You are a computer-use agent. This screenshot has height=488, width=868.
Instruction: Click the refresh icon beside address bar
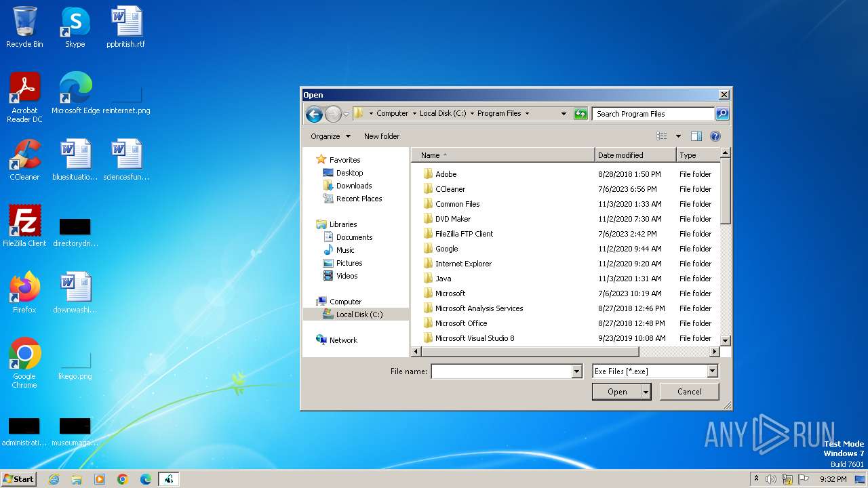point(580,114)
